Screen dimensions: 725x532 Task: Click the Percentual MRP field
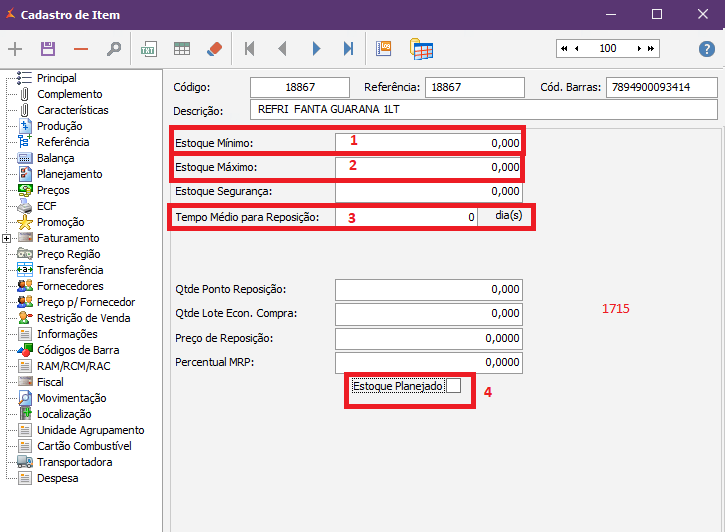pyautogui.click(x=429, y=362)
